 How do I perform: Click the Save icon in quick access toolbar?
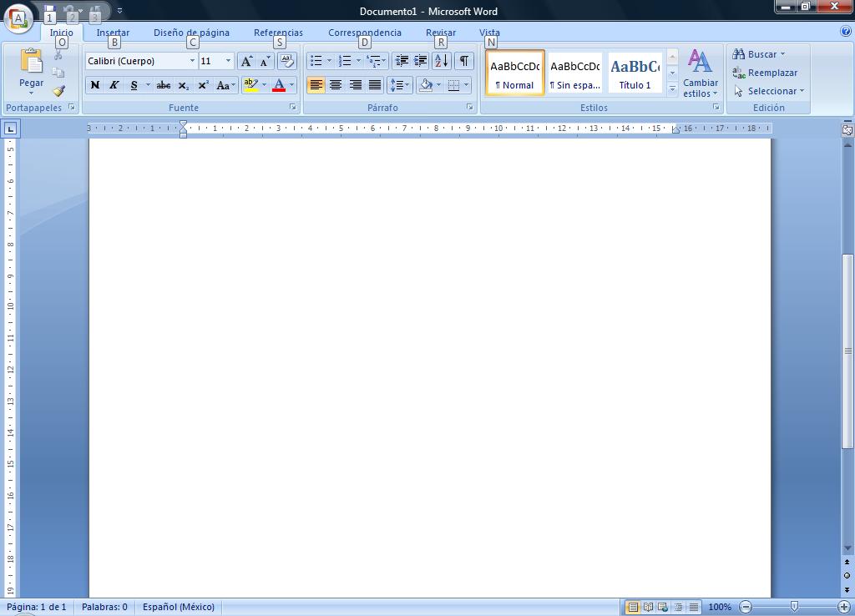(x=49, y=10)
